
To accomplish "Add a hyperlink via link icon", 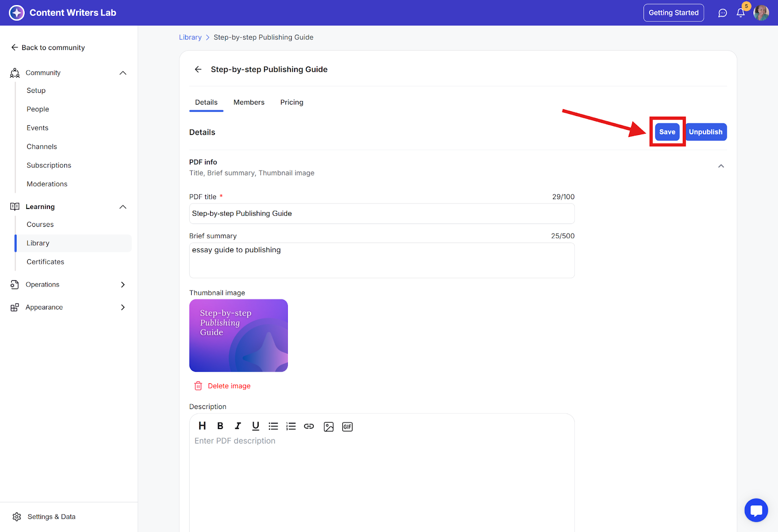I will (309, 426).
